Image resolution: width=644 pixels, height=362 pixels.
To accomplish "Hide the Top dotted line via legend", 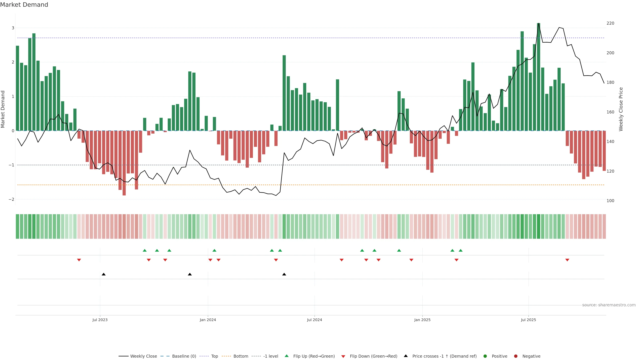I will coord(214,356).
